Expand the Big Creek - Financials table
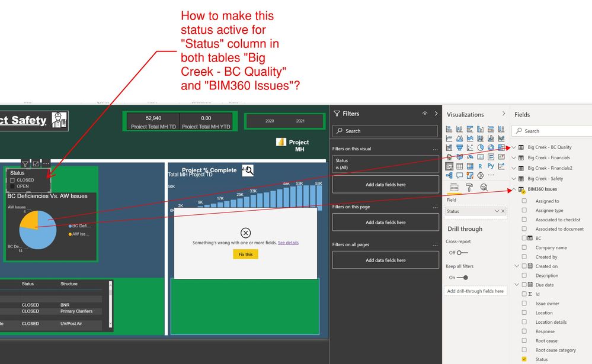This screenshot has height=364, width=592. tap(514, 157)
